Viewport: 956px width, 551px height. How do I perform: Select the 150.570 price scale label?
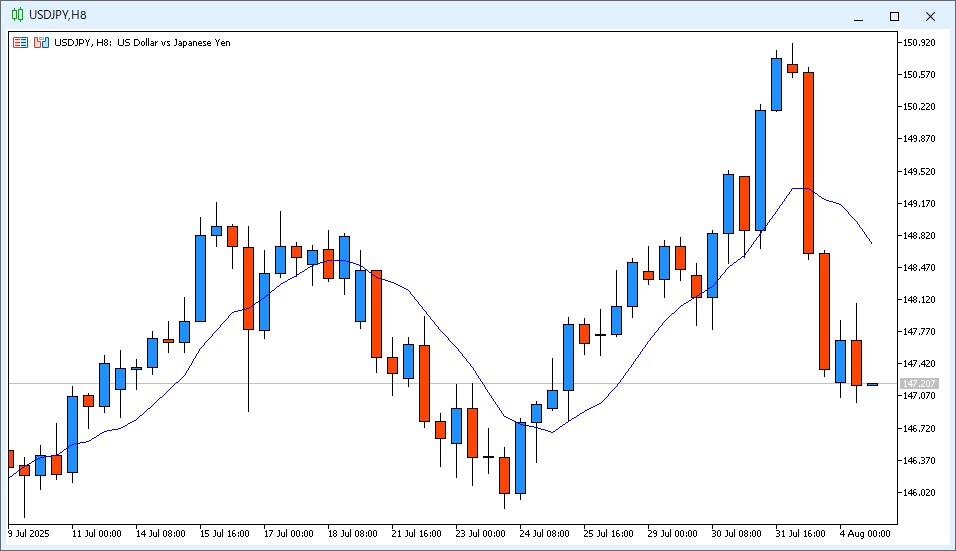coord(919,74)
